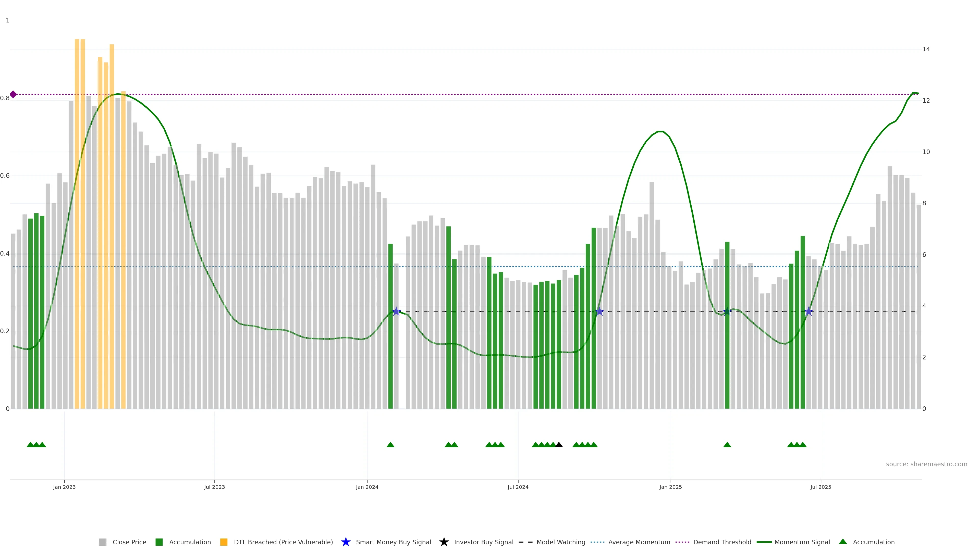Click the Jul 2024 axis label
Image resolution: width=980 pixels, height=551 pixels.
[x=518, y=487]
